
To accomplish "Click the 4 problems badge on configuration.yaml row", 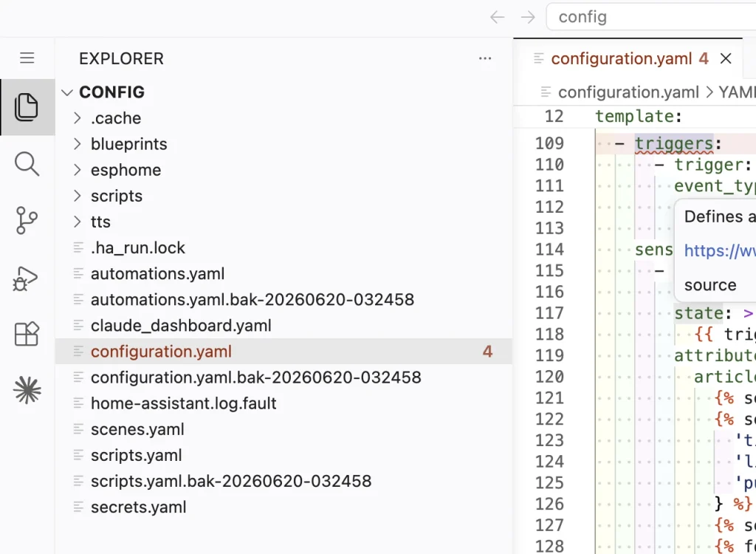I will (487, 352).
